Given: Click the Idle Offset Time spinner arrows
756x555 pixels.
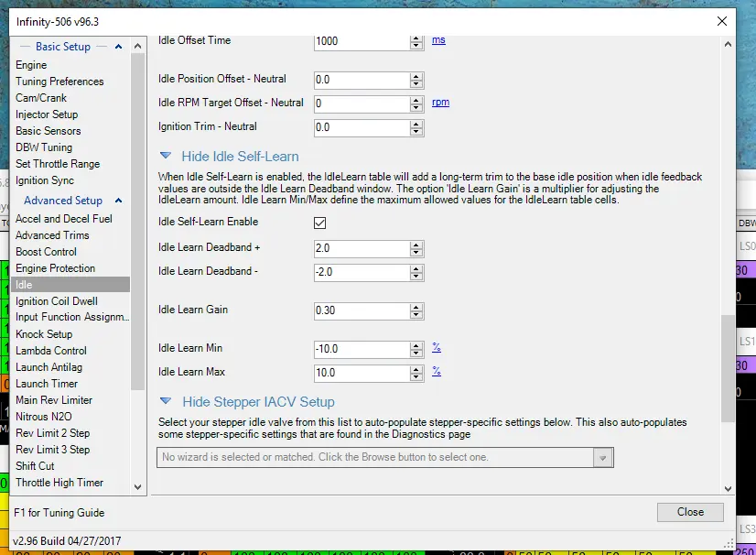Looking at the screenshot, I should pos(416,41).
